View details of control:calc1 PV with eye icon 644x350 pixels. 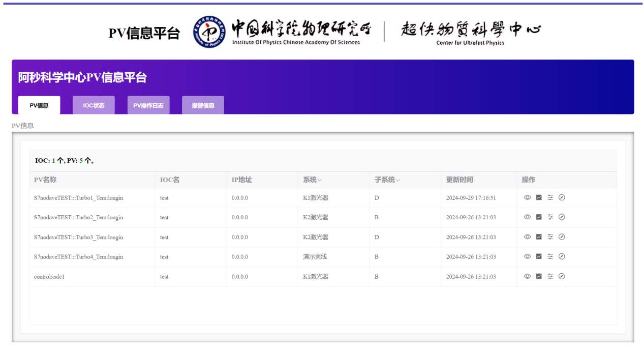pyautogui.click(x=527, y=276)
